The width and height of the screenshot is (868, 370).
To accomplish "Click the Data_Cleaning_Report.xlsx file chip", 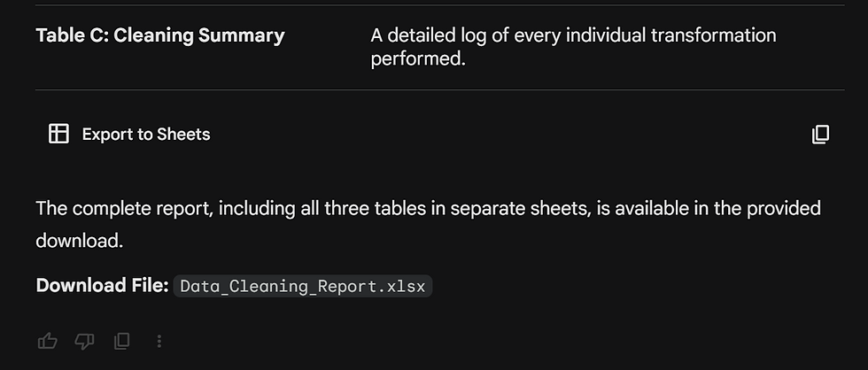I will click(302, 286).
